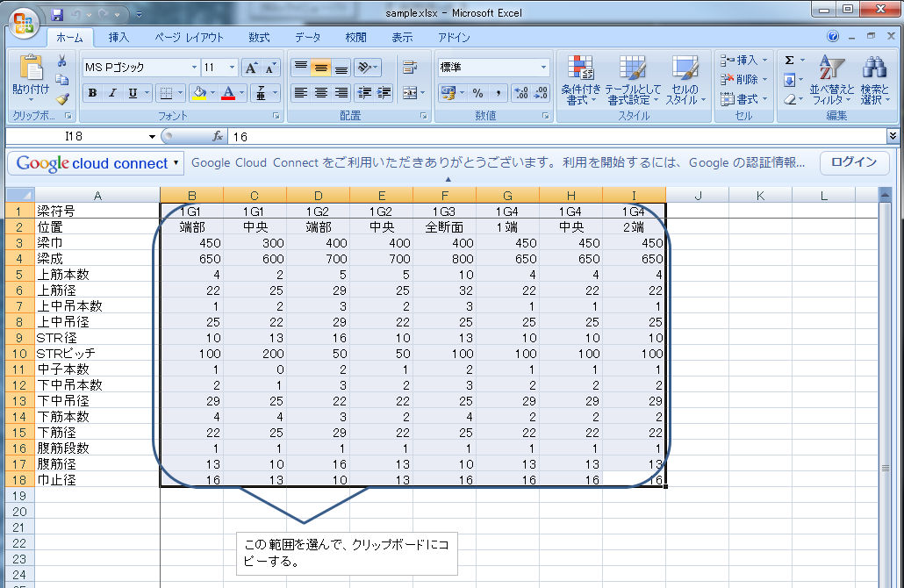Open the font name dropdown

(194, 68)
